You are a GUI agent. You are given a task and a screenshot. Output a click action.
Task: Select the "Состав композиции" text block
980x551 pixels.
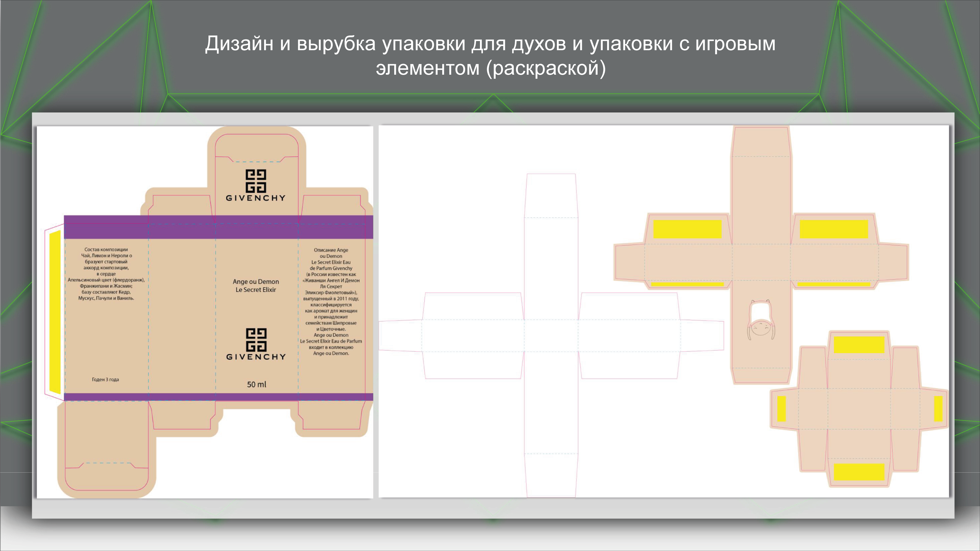(x=106, y=274)
